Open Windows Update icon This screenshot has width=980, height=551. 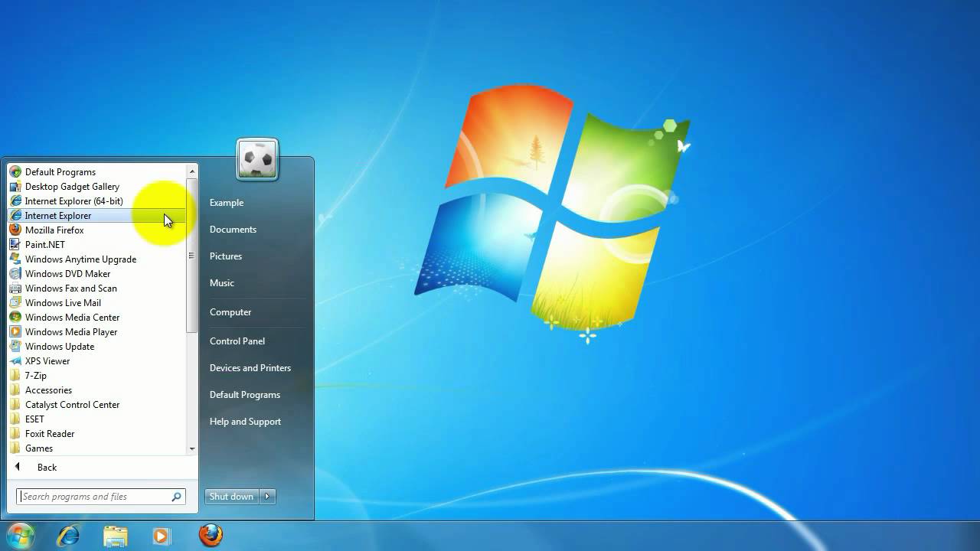pos(15,347)
